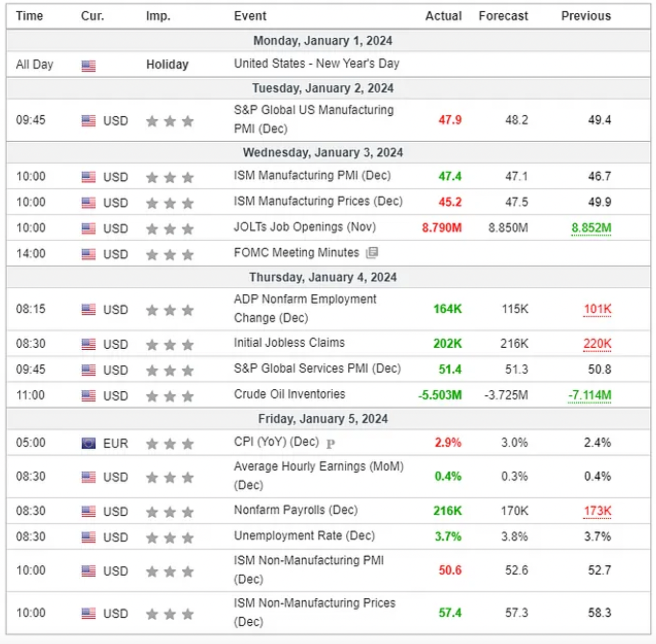
Task: Click the US flag in the New Year's Day row
Action: [x=89, y=65]
